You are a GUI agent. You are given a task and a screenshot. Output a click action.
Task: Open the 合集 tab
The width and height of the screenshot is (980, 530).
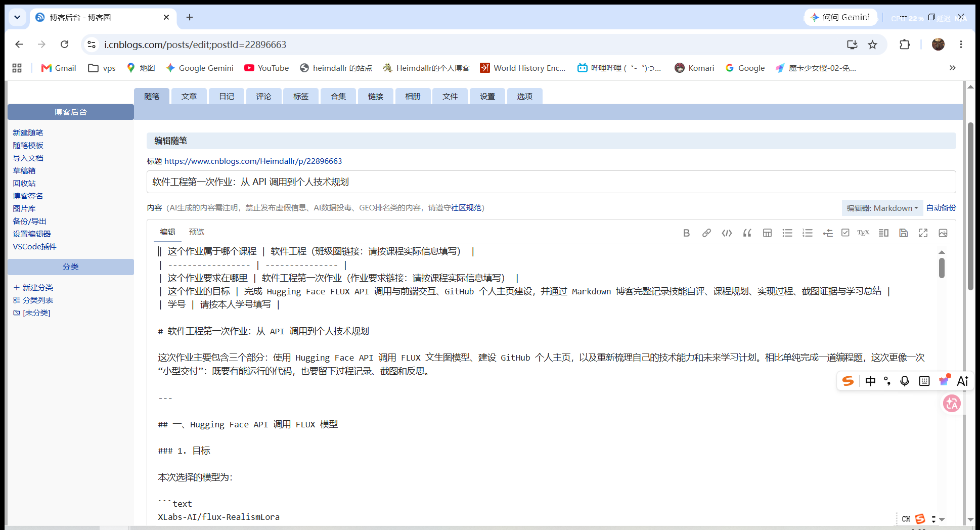click(x=338, y=96)
